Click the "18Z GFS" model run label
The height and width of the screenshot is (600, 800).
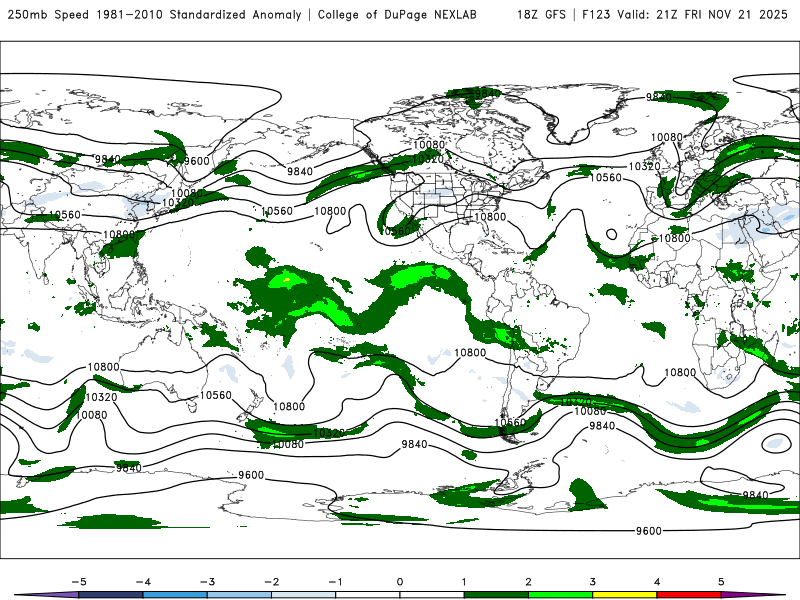point(541,15)
